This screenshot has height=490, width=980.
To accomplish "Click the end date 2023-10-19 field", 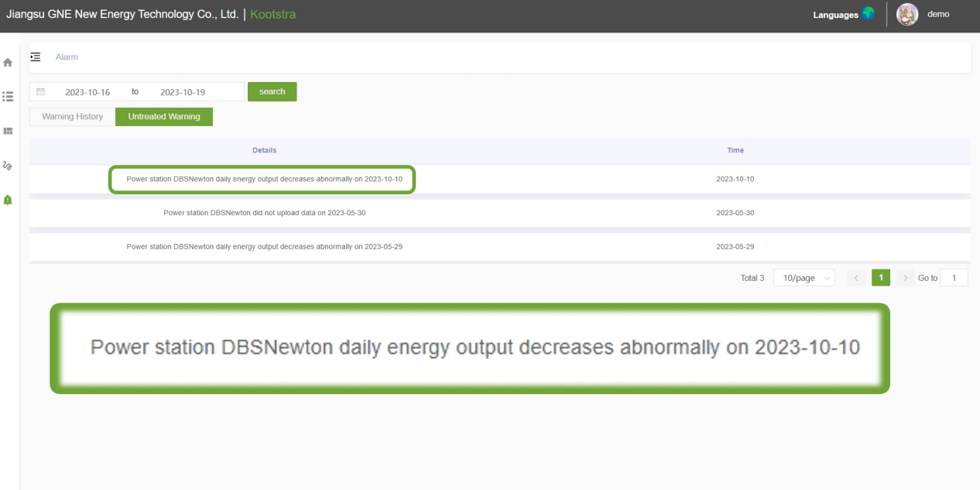I will pos(183,92).
